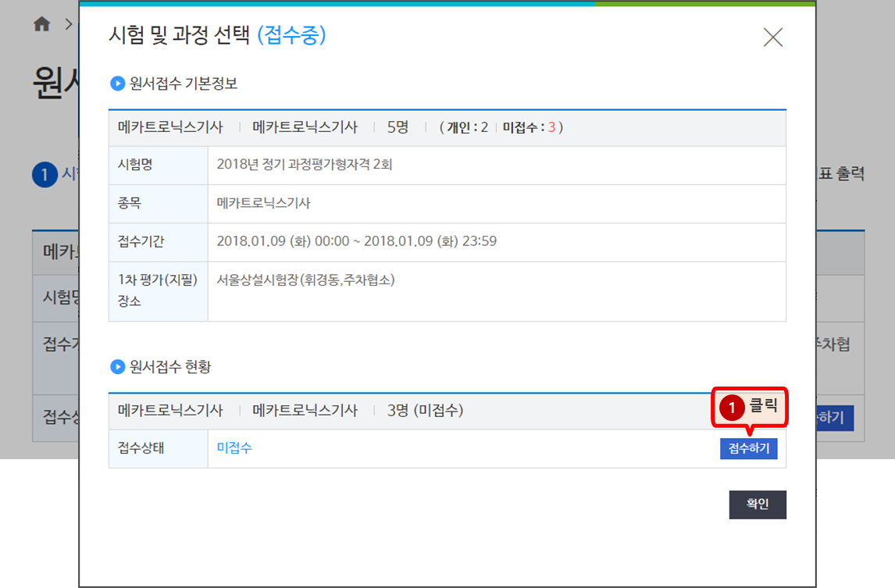
Task: Click the 원서접수 기본정보 heading
Action: [x=183, y=84]
